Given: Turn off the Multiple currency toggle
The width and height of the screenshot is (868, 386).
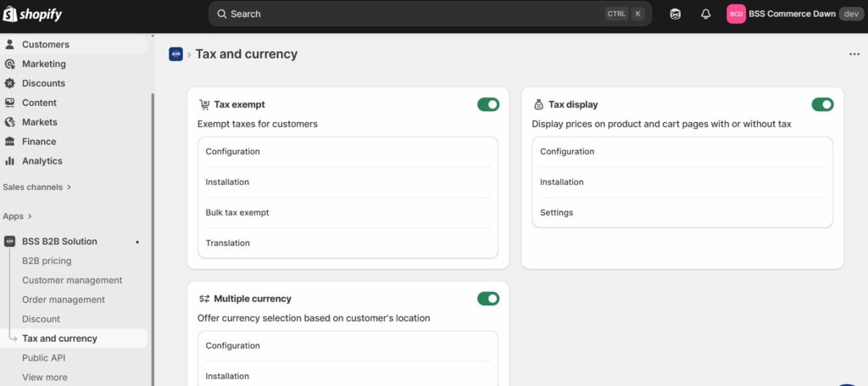Looking at the screenshot, I should pyautogui.click(x=488, y=299).
